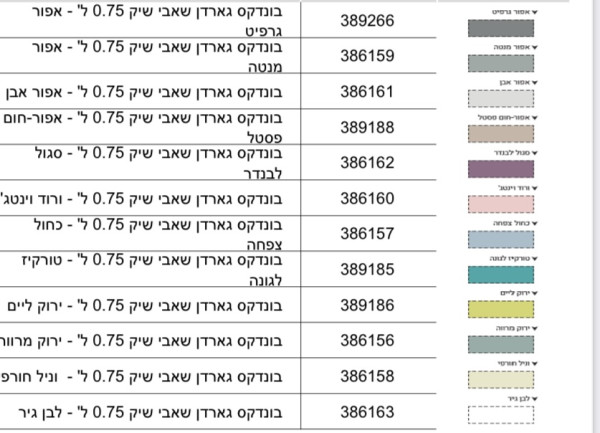Open the arrow next to ירוק מרווה label
Image resolution: width=600 pixels, height=433 pixels.
click(x=535, y=328)
